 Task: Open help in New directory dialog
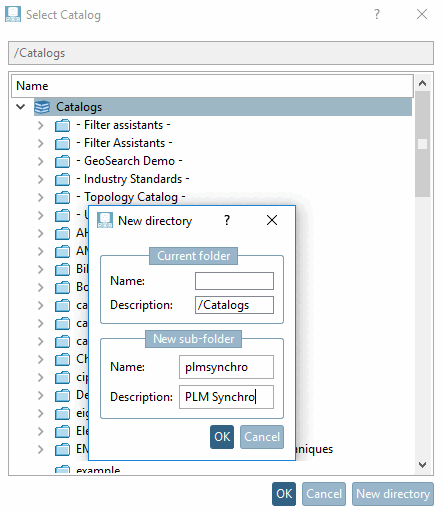[x=227, y=220]
